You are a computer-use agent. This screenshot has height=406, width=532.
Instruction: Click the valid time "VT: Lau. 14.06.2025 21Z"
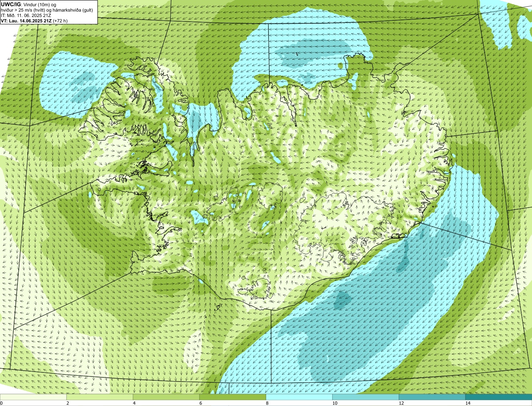[x=27, y=20]
